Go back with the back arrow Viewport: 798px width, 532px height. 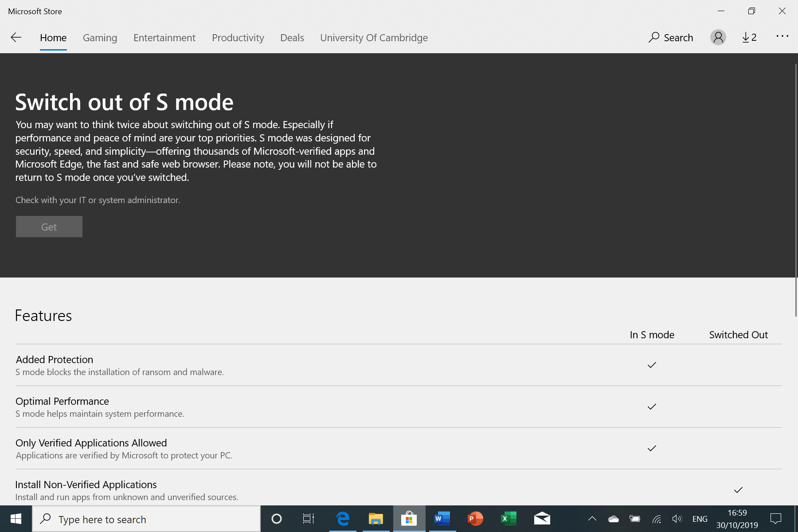coord(16,38)
